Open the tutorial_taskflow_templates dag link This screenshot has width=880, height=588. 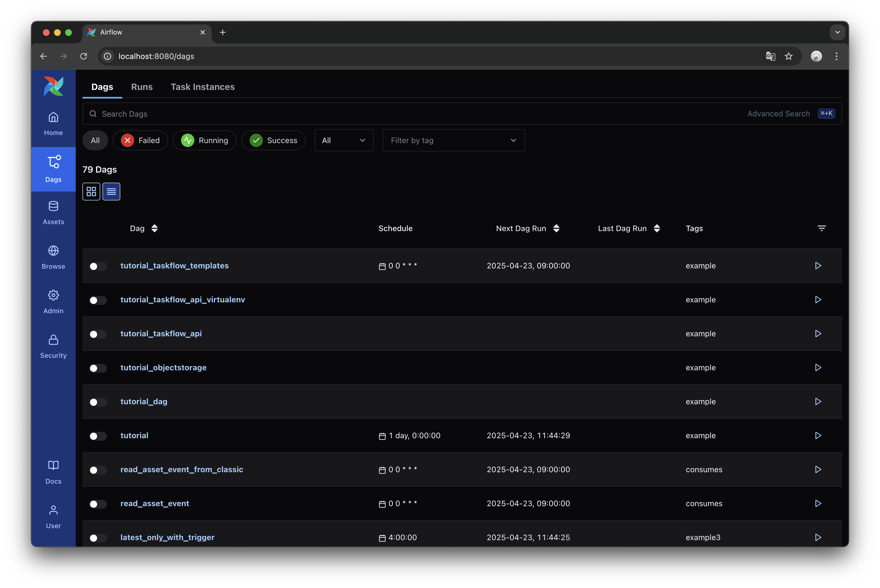coord(174,266)
